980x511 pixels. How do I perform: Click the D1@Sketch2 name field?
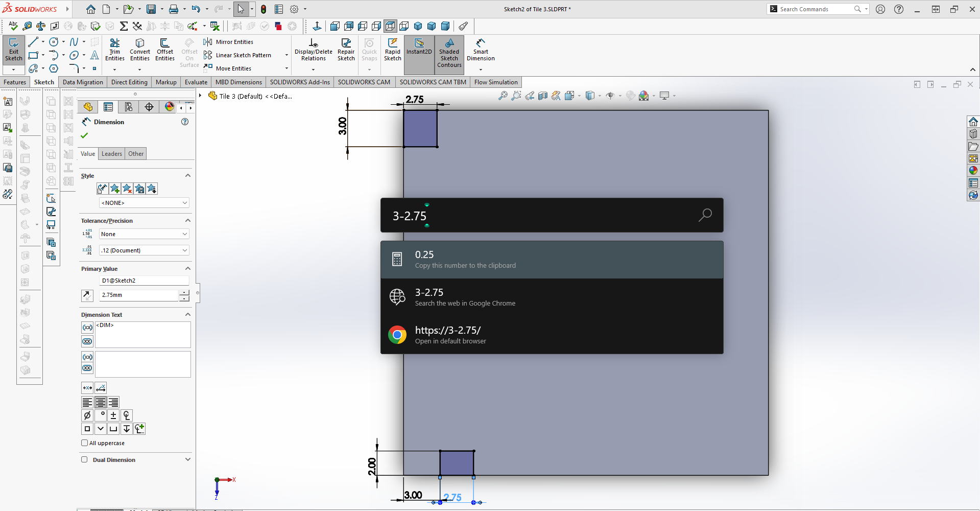(x=144, y=281)
